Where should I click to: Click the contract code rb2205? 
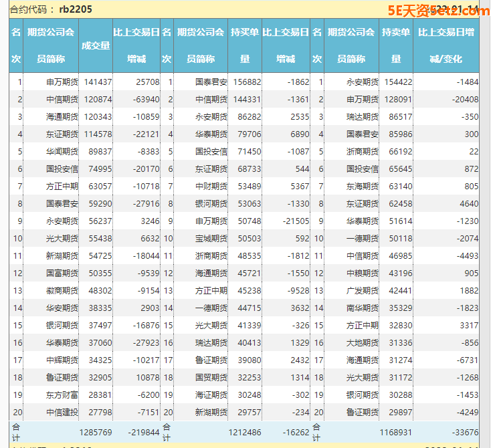[x=76, y=9]
